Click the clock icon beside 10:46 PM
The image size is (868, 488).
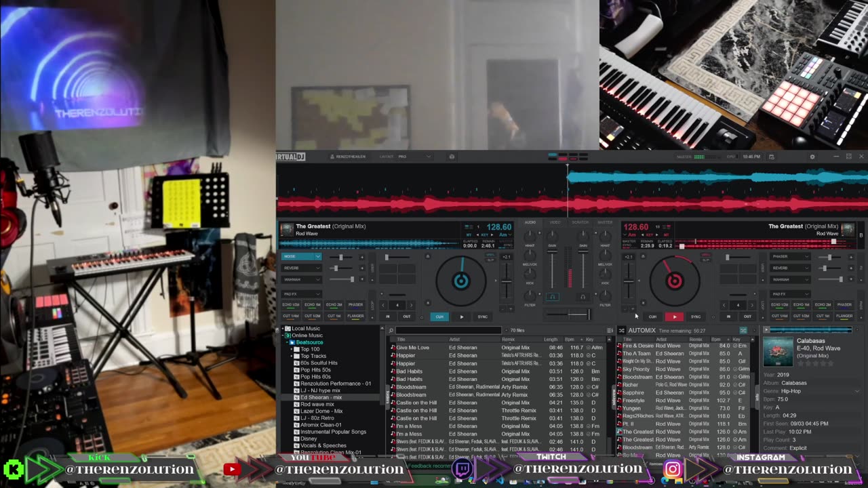coord(772,157)
